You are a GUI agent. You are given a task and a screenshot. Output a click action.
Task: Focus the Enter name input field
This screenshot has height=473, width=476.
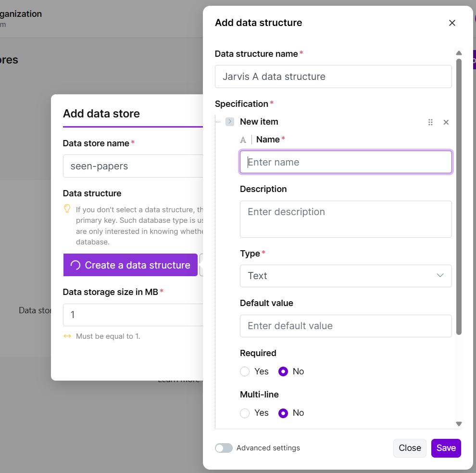[346, 162]
